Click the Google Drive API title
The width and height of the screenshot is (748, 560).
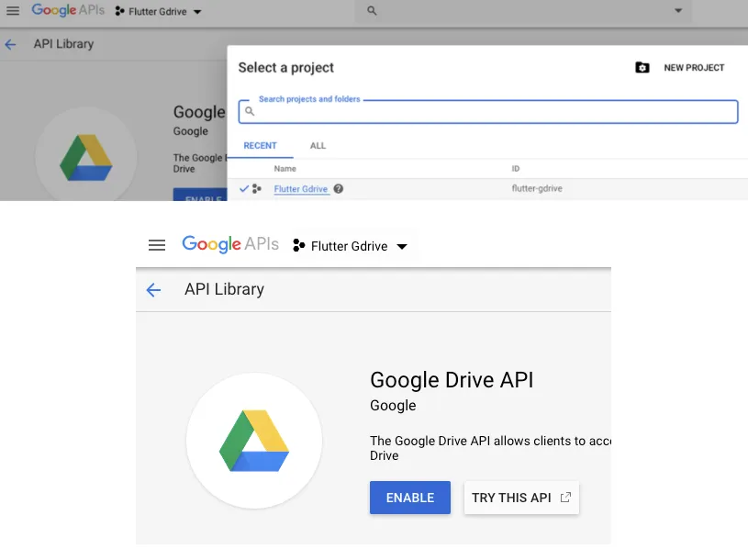coord(452,380)
